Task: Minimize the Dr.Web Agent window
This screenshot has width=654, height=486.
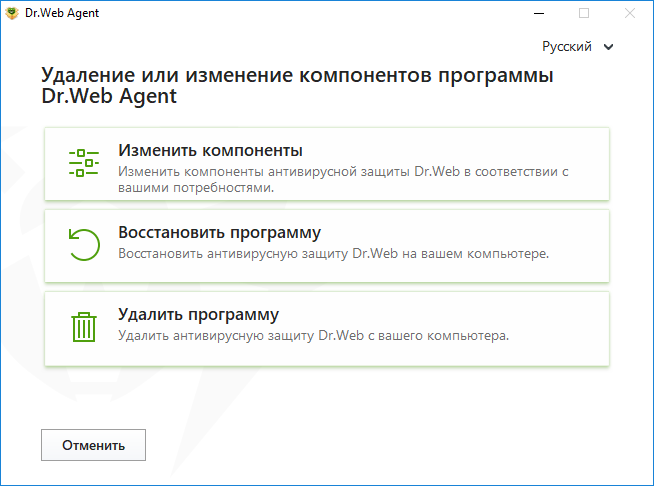Action: pos(539,13)
